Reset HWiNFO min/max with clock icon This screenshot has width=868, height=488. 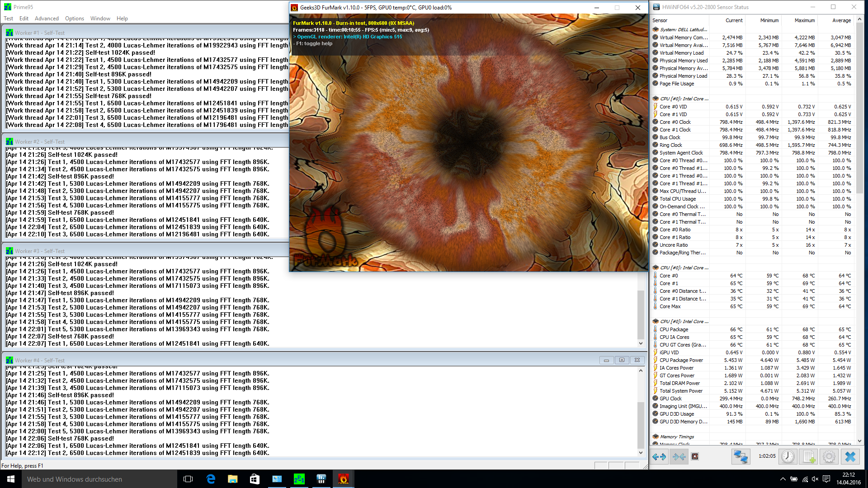[788, 457]
